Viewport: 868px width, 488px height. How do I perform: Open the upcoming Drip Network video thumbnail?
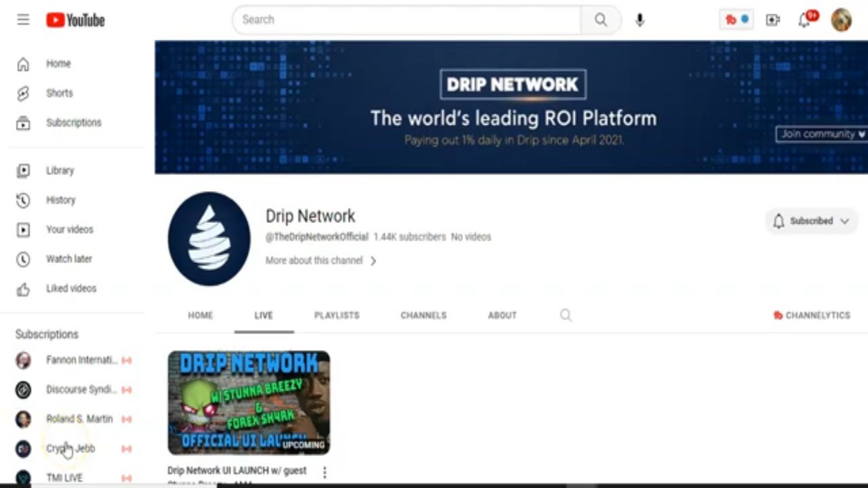pos(249,403)
